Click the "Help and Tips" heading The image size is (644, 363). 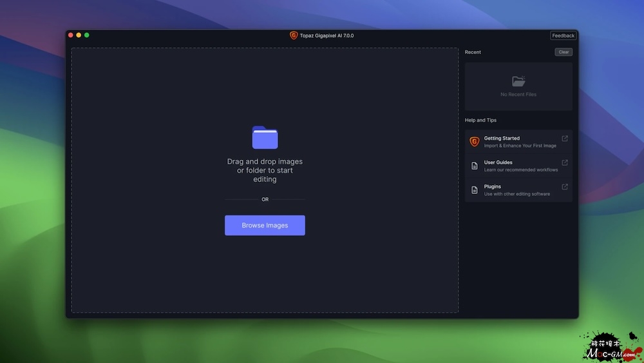pos(480,120)
